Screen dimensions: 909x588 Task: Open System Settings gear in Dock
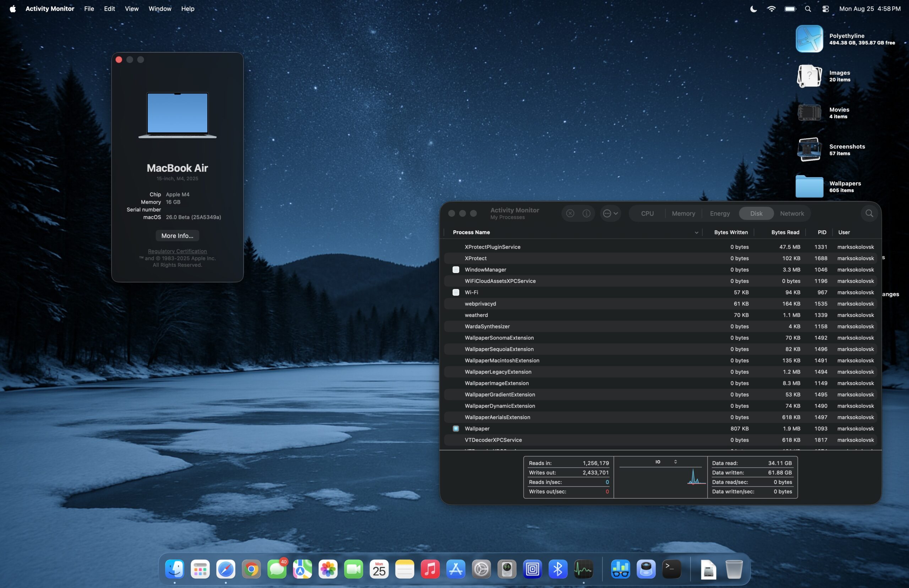(481, 569)
